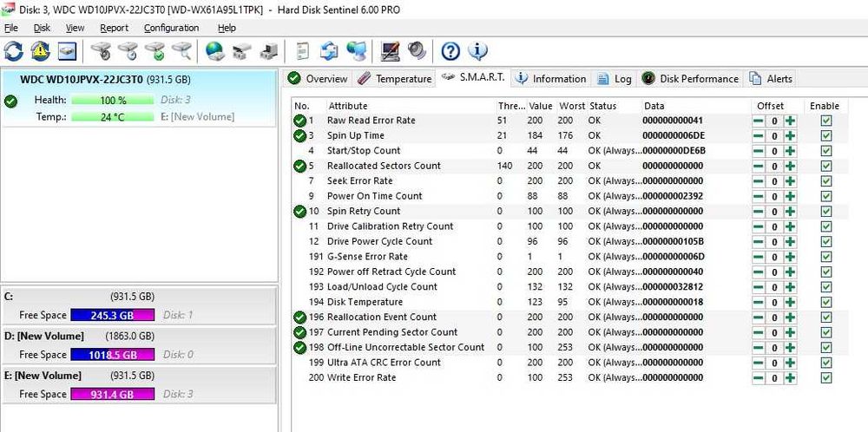Uncheck Enable for Write Error Rate
The image size is (868, 432).
[x=826, y=378]
